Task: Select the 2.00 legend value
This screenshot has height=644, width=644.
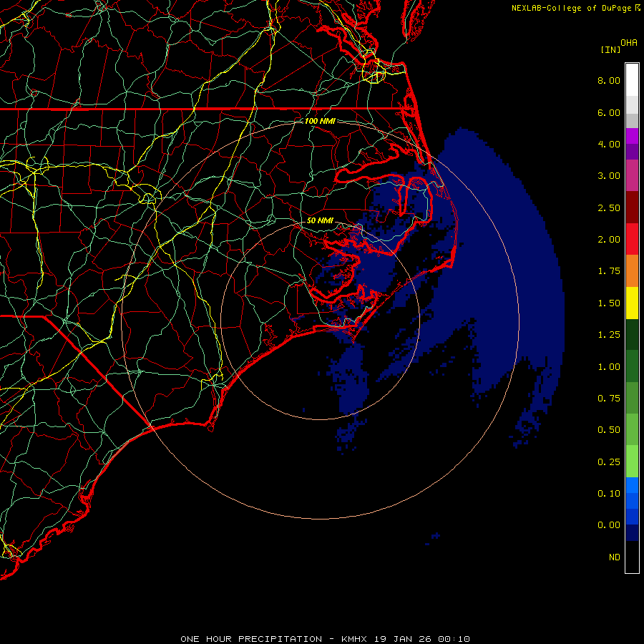Action: coord(609,240)
